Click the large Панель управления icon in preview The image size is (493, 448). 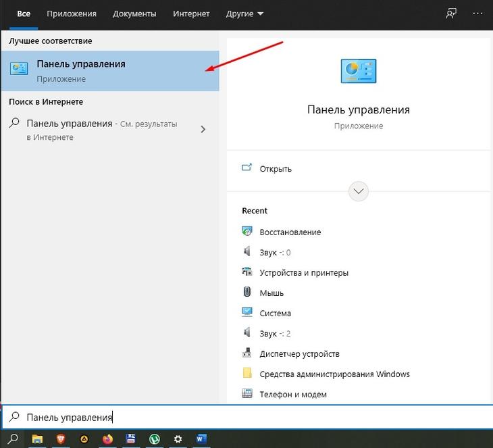pos(359,72)
